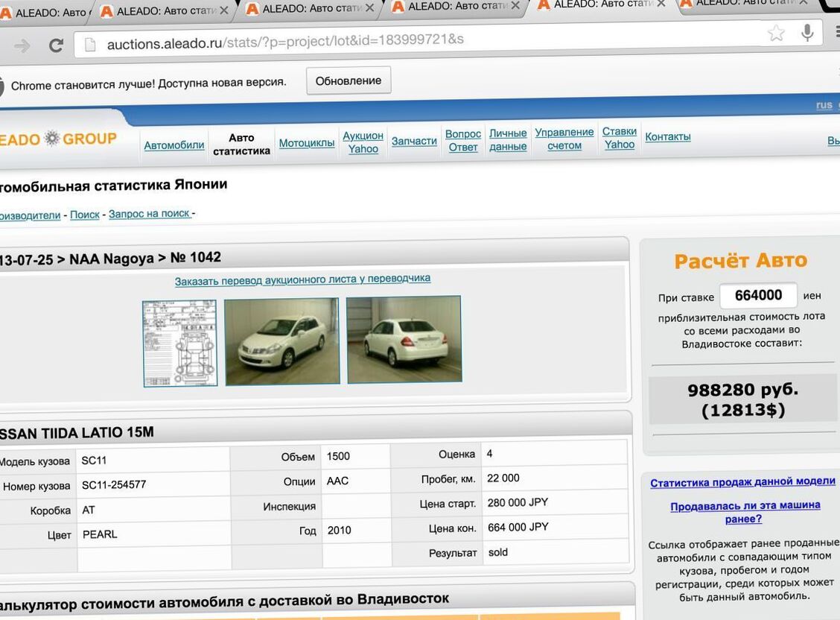The width and height of the screenshot is (840, 620).
Task: Click the browser forward arrow
Action: [x=22, y=46]
